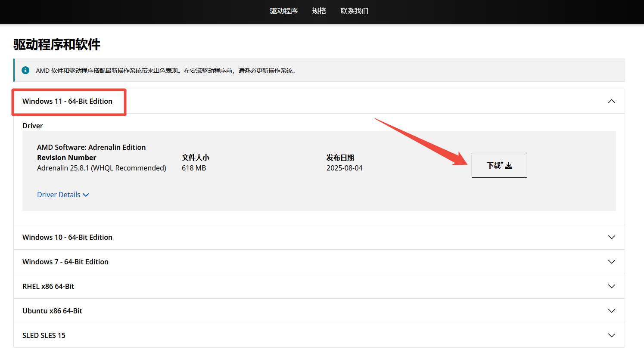Click the 下载 download button
Image resolution: width=644 pixels, height=353 pixels.
coord(499,165)
